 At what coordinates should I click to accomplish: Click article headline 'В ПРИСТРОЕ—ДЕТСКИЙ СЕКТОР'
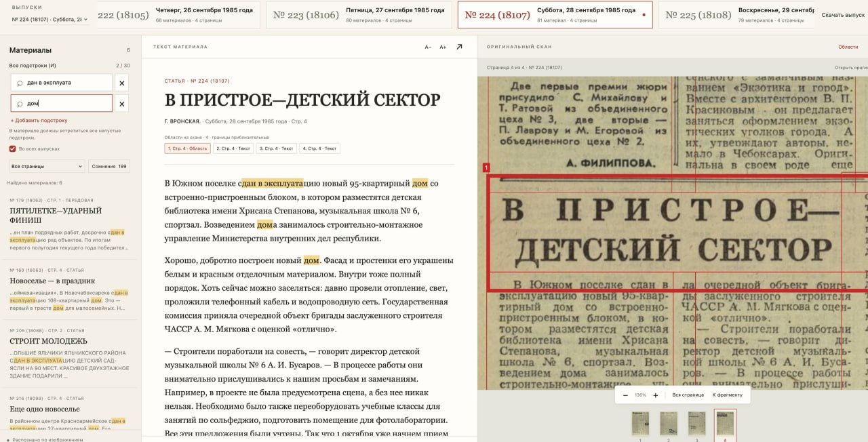[x=302, y=100]
